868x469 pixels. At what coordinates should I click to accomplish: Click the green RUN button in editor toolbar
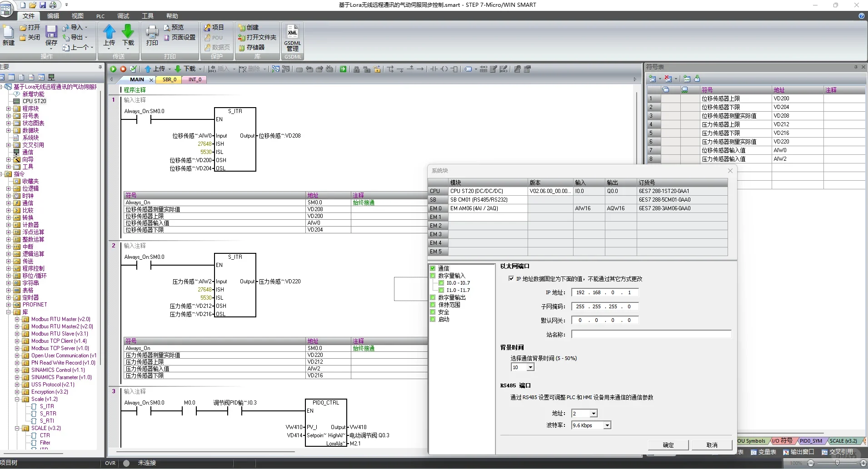point(113,69)
